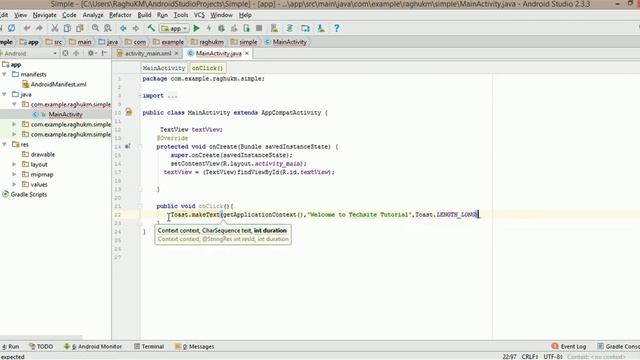Click the project panel settings gear
Viewport: 640px width, 360px height.
91,53
